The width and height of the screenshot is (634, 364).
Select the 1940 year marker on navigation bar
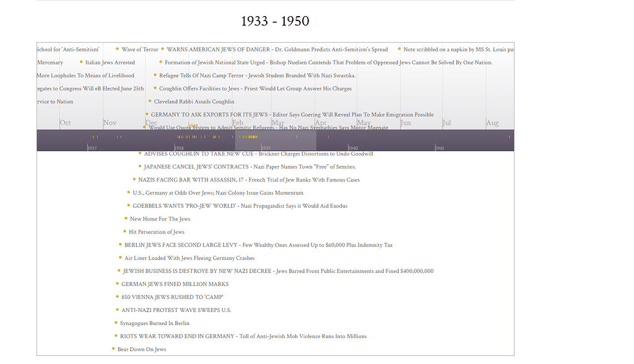tap(353, 147)
